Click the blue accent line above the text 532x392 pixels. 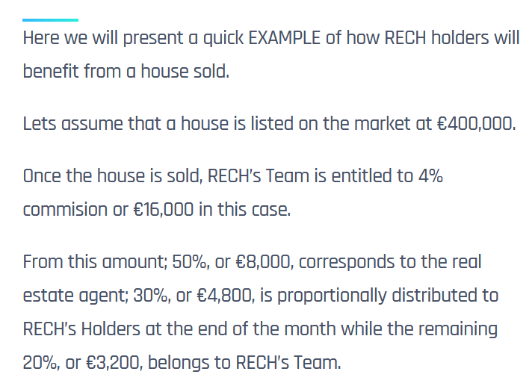(x=50, y=20)
